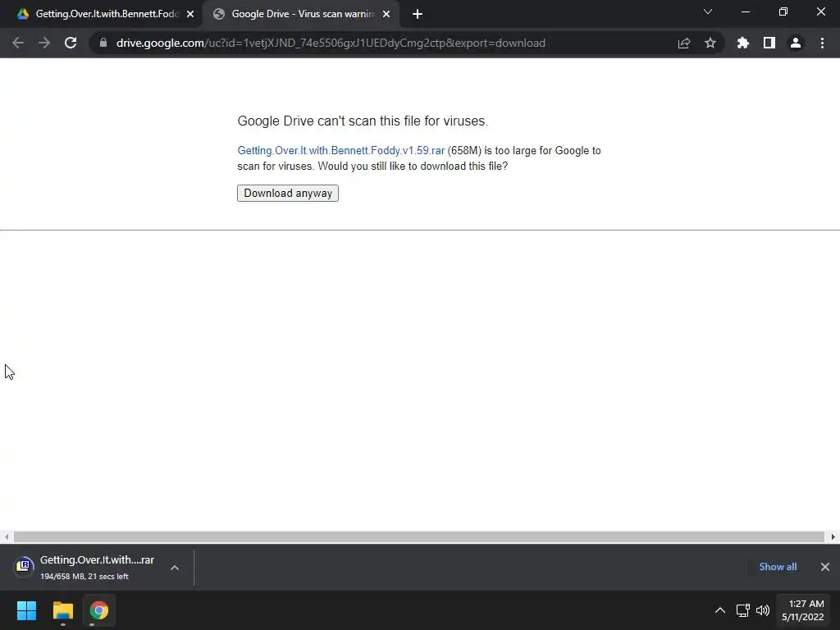The image size is (840, 630).
Task: Click the Chrome taskbar icon
Action: pos(99,610)
